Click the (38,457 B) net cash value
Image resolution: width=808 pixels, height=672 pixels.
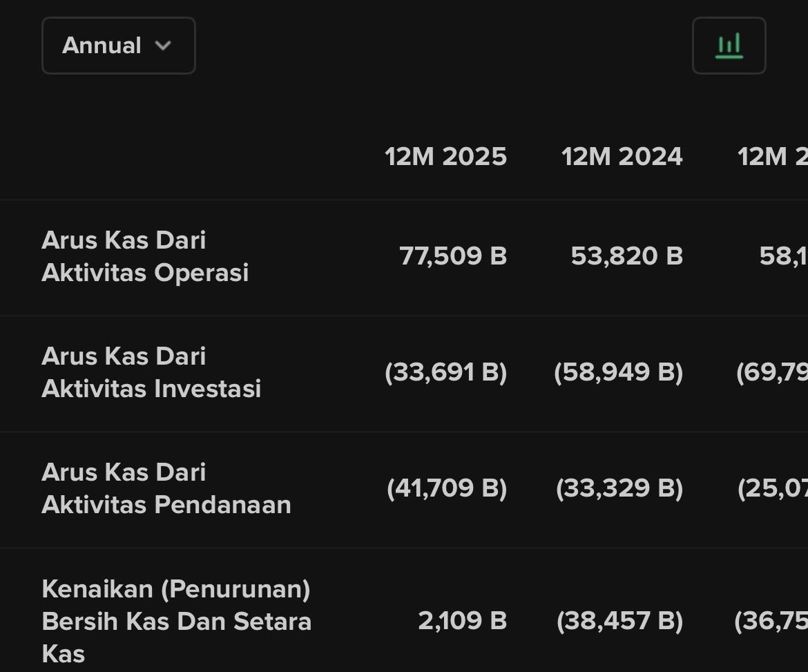point(619,621)
